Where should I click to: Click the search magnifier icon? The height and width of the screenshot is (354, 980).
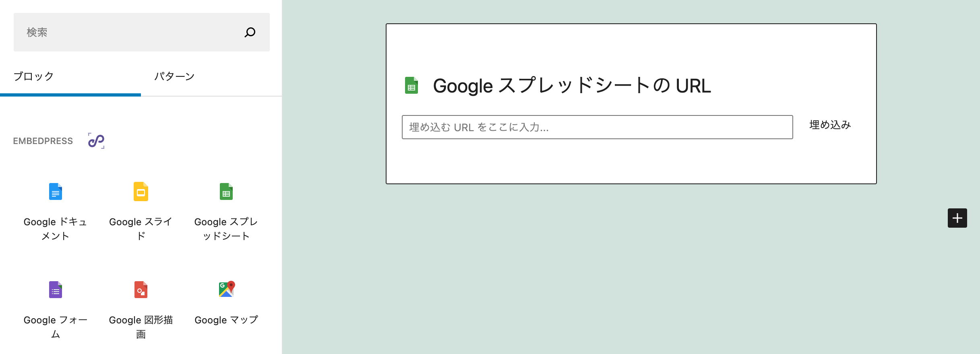point(250,32)
